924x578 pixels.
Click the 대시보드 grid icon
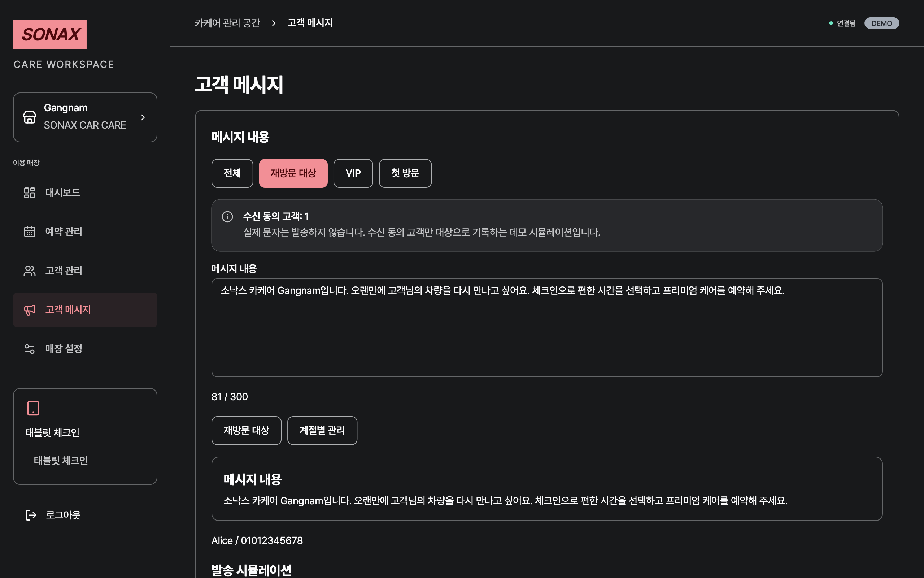click(29, 193)
